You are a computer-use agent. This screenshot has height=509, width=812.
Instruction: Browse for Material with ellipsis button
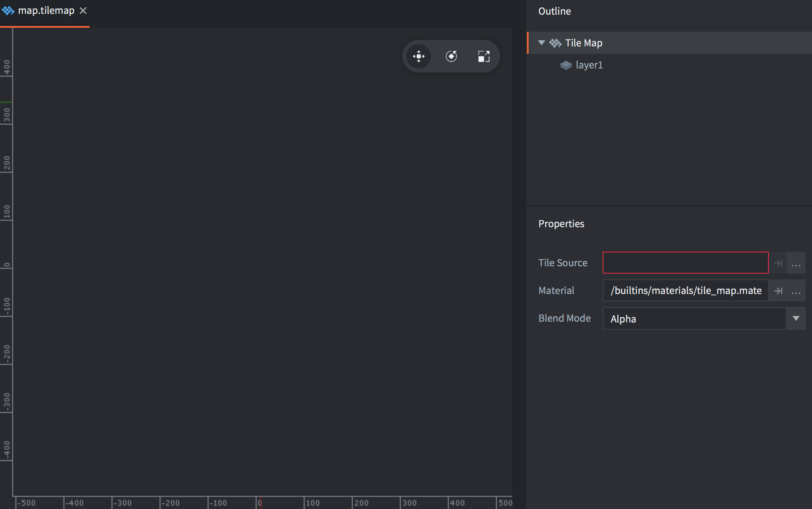click(x=796, y=291)
